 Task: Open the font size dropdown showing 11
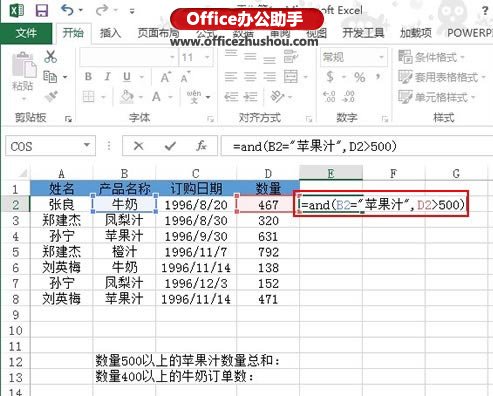pyautogui.click(x=207, y=57)
